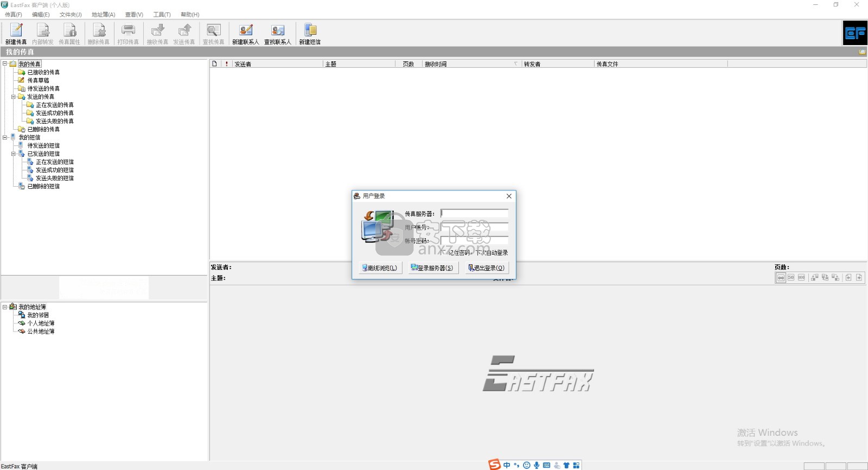Select 已删除的短信 item
This screenshot has width=868, height=470.
(43, 186)
